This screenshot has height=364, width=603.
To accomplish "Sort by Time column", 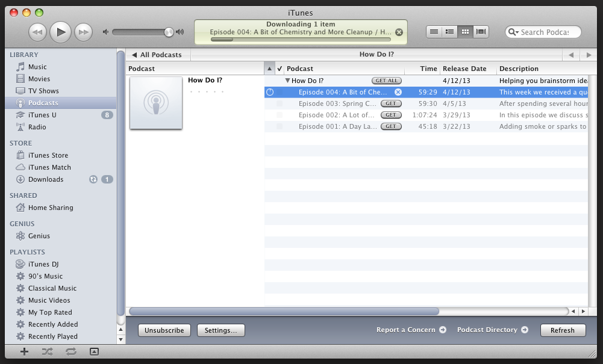I will (x=422, y=69).
